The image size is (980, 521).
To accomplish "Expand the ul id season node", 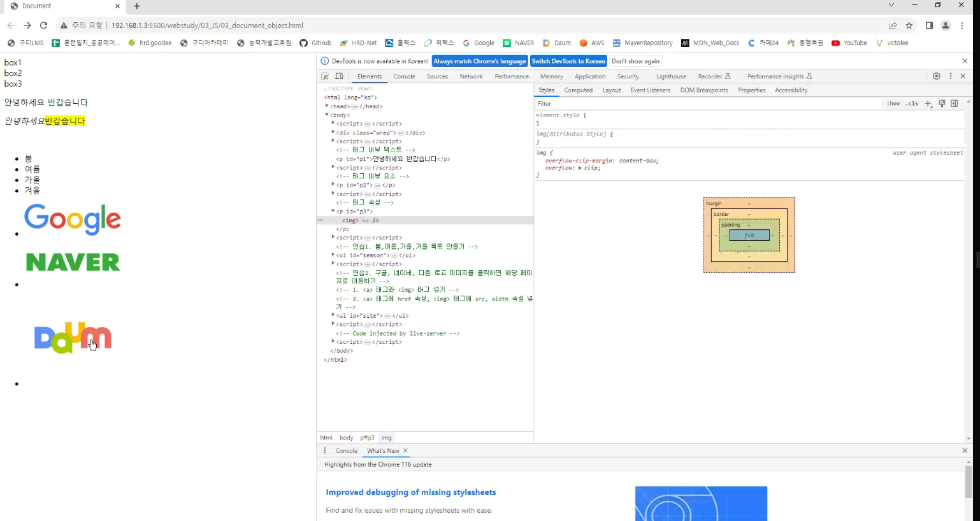I will [333, 255].
